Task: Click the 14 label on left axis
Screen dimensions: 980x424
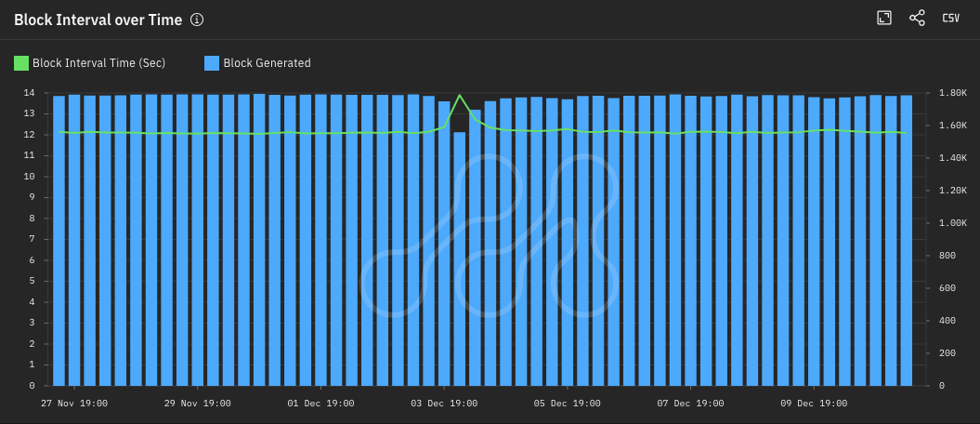Action: (x=30, y=93)
